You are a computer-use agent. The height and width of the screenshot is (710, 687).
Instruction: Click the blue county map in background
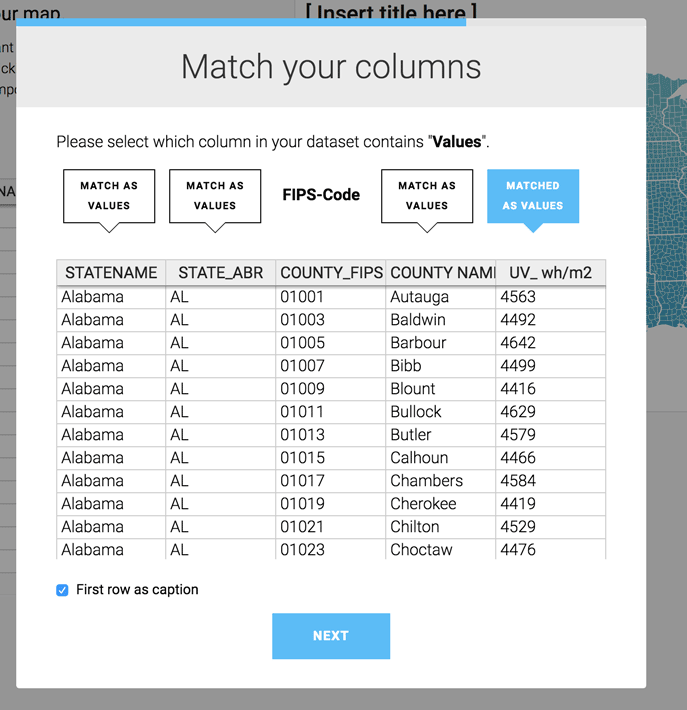click(x=667, y=199)
